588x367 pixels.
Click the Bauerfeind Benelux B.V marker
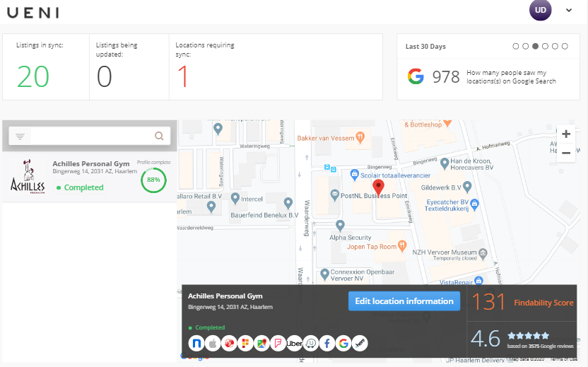tap(288, 203)
